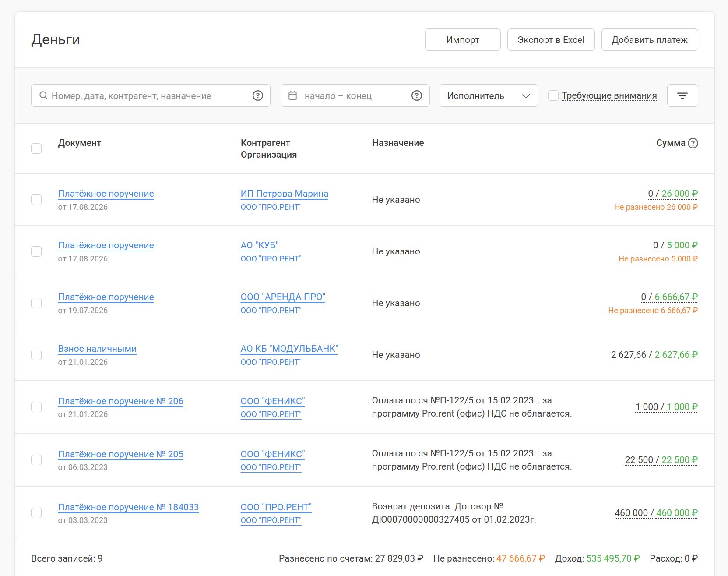Open the Взнос наличными document link

click(x=97, y=349)
